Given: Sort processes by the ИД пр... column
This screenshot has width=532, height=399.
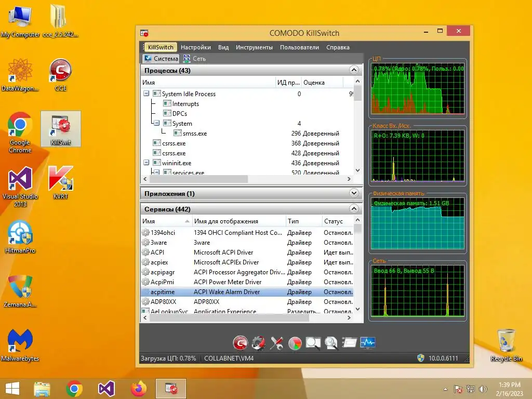Looking at the screenshot, I should point(288,83).
